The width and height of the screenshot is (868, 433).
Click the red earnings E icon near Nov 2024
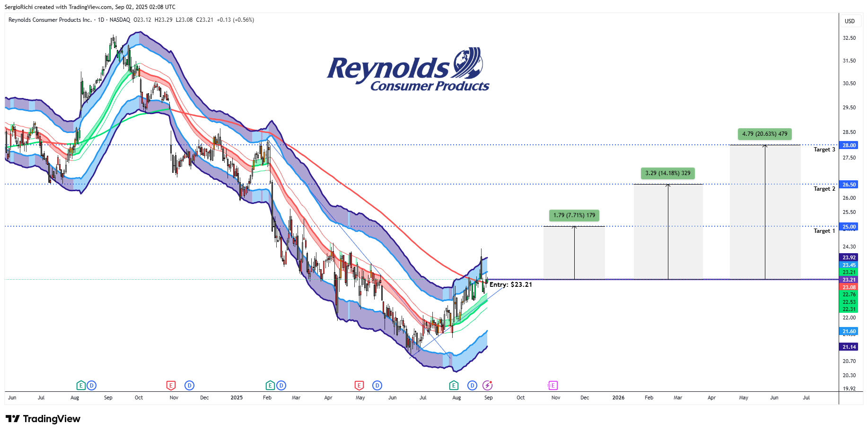171,385
